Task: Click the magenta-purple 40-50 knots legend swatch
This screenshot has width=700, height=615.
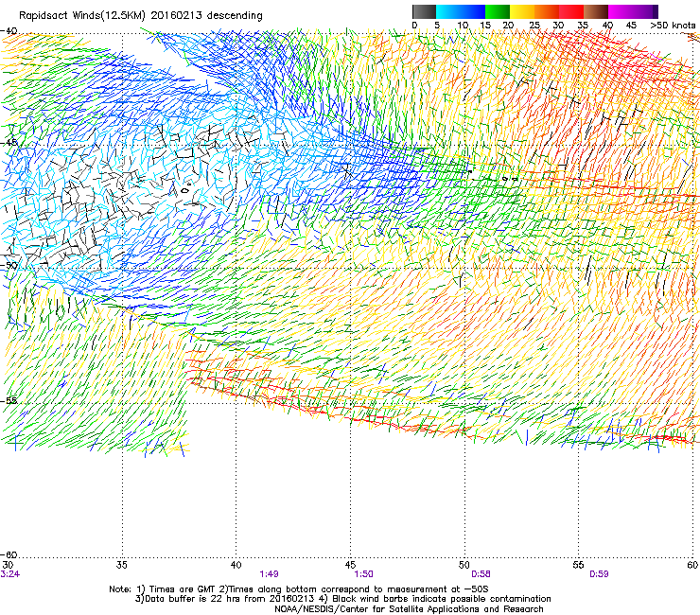Action: point(633,11)
